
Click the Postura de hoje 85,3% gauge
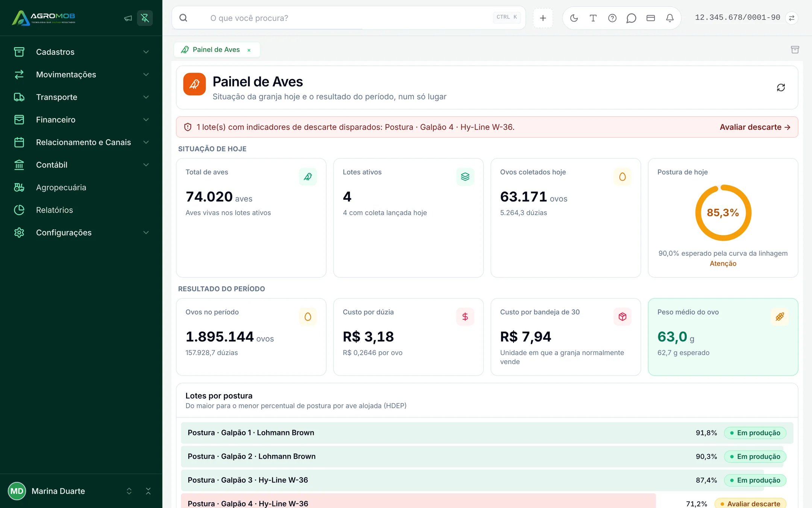[x=723, y=213]
